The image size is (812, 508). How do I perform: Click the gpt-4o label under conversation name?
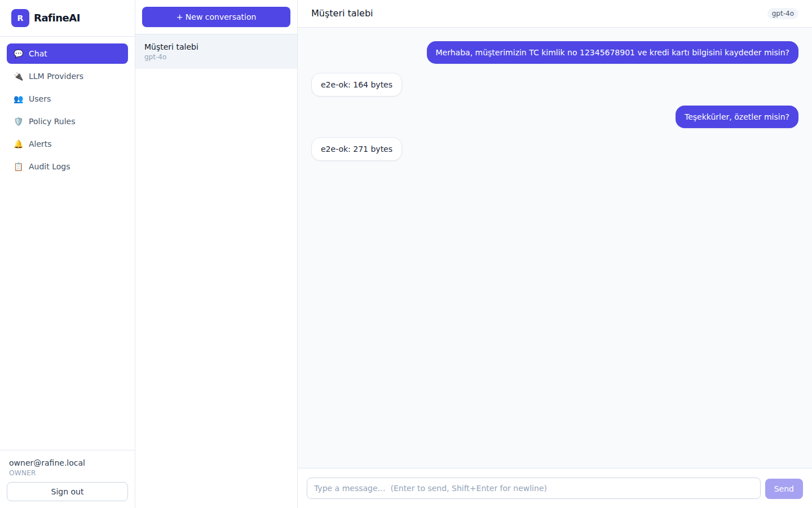click(156, 57)
